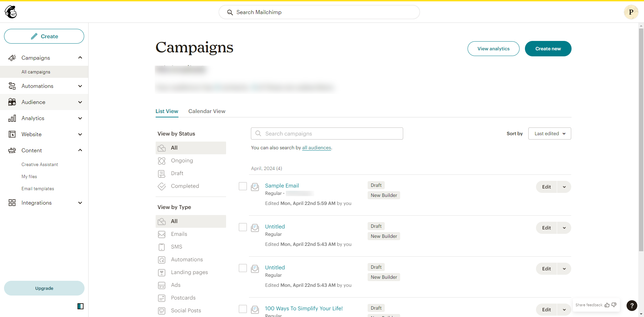Expand the Automations sidebar section

[x=80, y=86]
